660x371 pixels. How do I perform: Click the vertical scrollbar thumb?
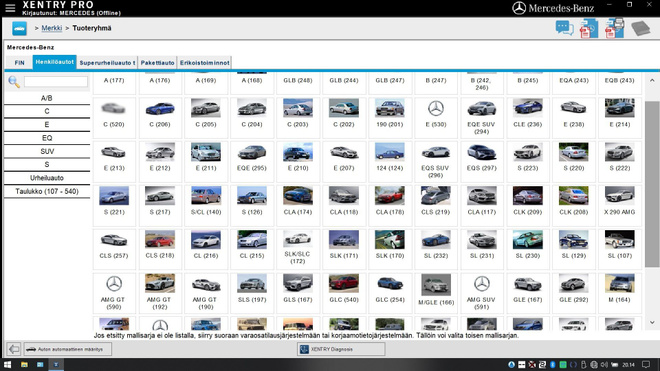(652, 184)
